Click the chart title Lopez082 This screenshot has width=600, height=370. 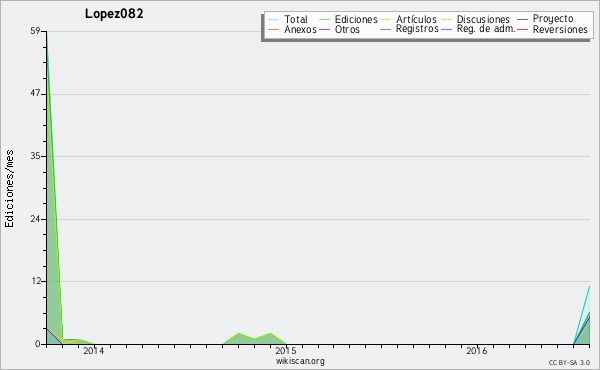pyautogui.click(x=114, y=14)
